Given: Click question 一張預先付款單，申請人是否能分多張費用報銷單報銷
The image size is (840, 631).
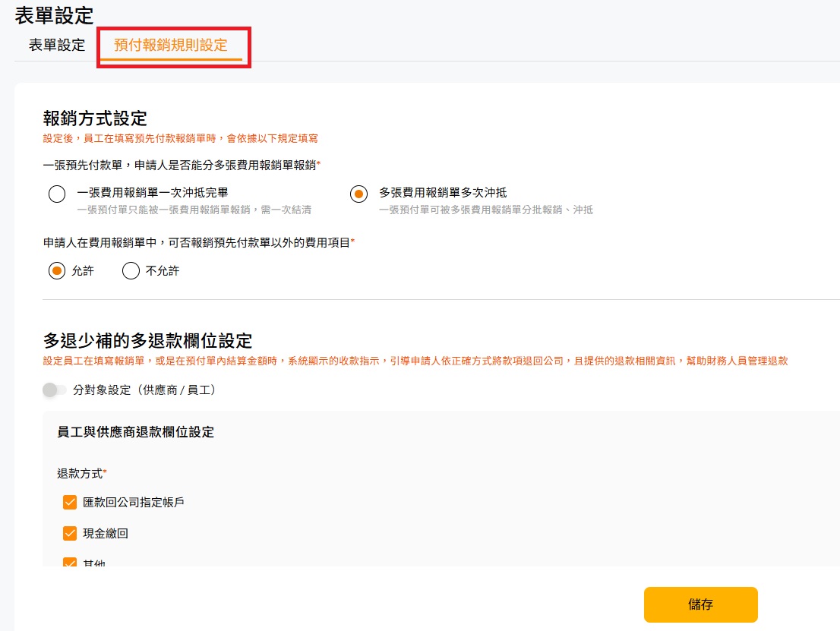Looking at the screenshot, I should (x=182, y=165).
